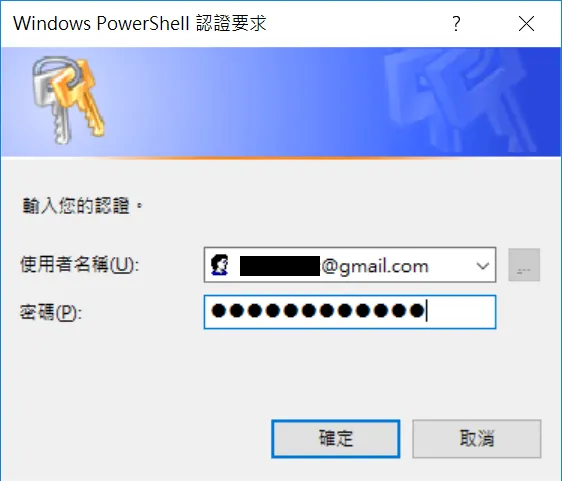This screenshot has width=562, height=481.
Task: Click the 密碼(P) label
Action: pyautogui.click(x=51, y=313)
